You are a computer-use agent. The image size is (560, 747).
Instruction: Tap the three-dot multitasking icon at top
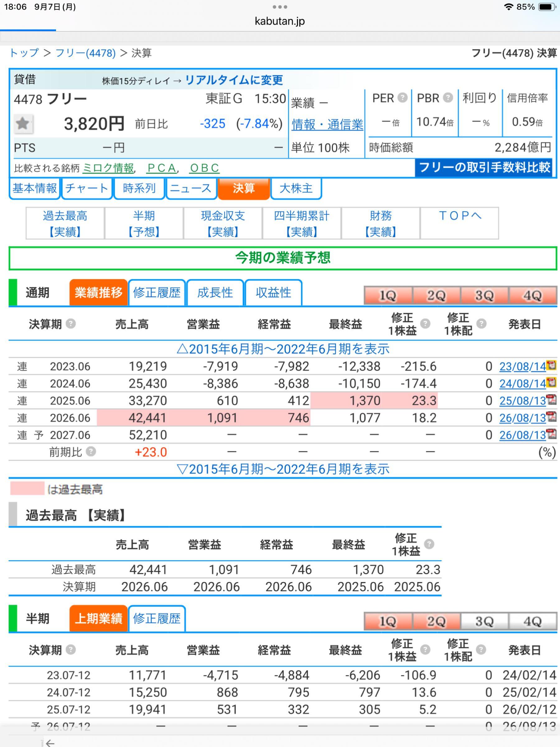click(x=280, y=7)
